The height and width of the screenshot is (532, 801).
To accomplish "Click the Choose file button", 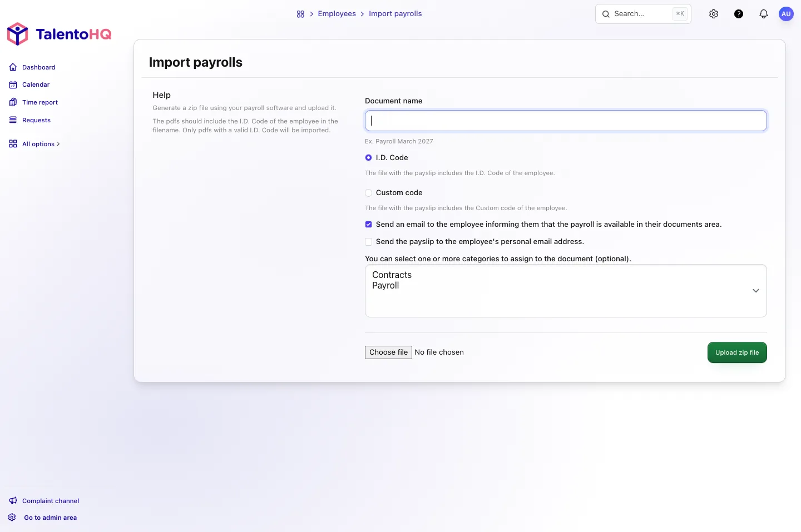I will 388,352.
